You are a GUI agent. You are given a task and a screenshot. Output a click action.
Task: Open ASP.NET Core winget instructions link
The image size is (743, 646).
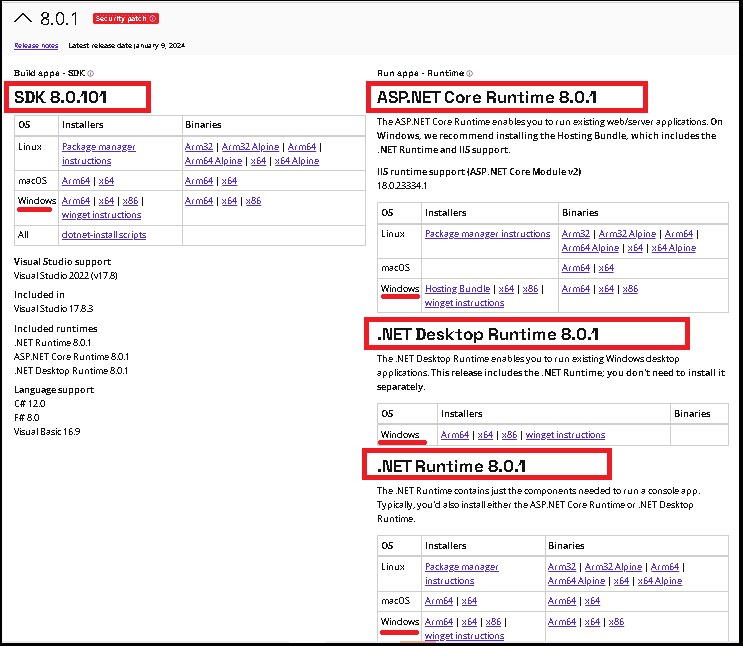click(464, 302)
